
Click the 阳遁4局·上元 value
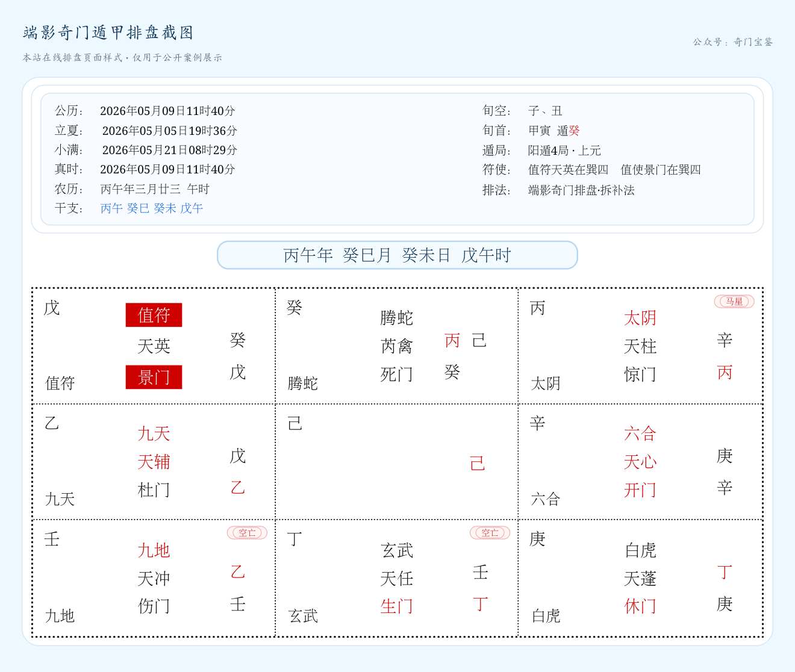564,151
